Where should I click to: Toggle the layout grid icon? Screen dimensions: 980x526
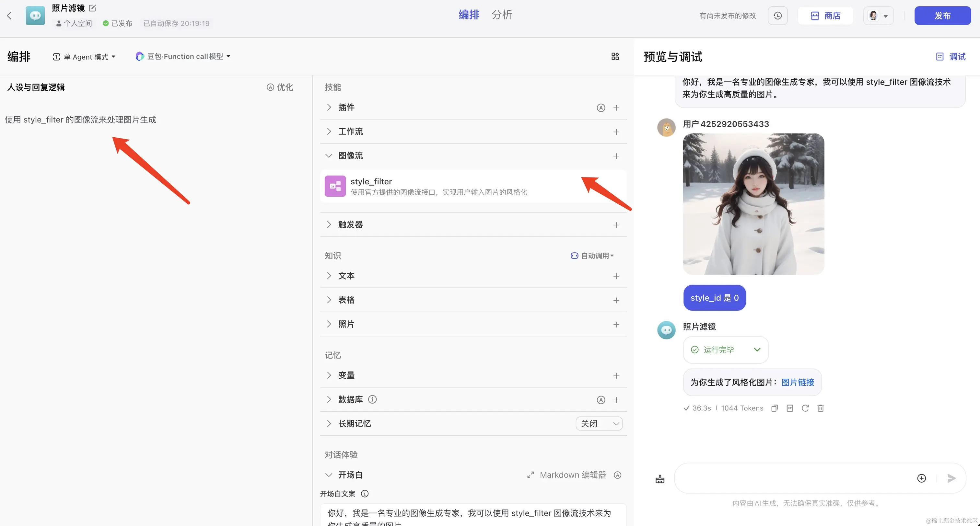pos(615,56)
